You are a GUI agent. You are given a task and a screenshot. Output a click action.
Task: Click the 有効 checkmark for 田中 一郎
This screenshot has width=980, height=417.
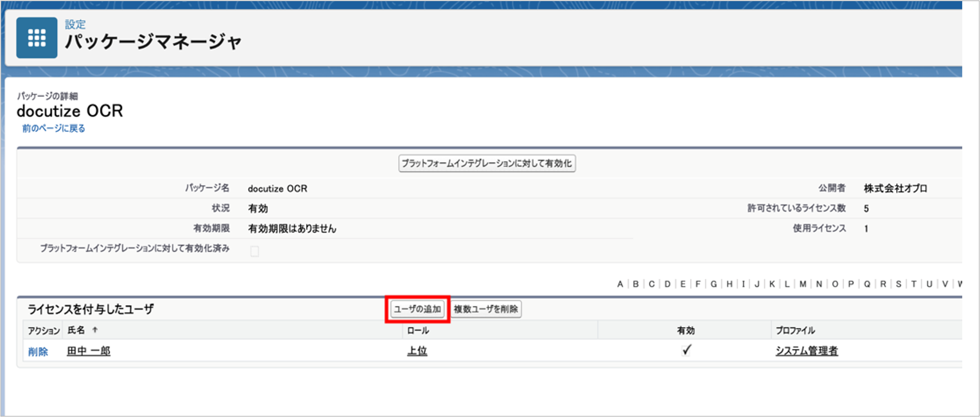[686, 350]
